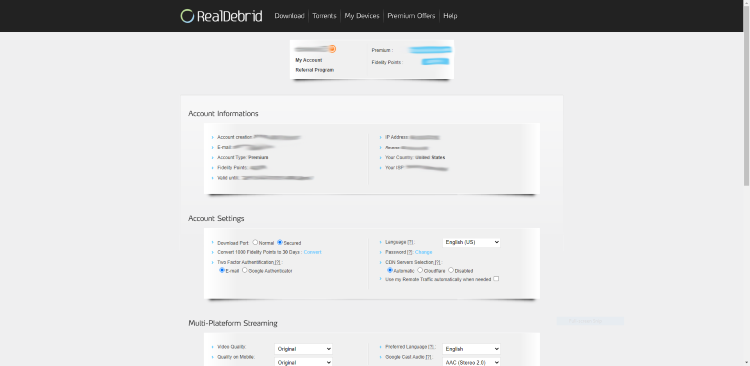Open the Google Cast Audio [?] help marker
Image resolution: width=750 pixels, height=366 pixels.
coord(429,357)
